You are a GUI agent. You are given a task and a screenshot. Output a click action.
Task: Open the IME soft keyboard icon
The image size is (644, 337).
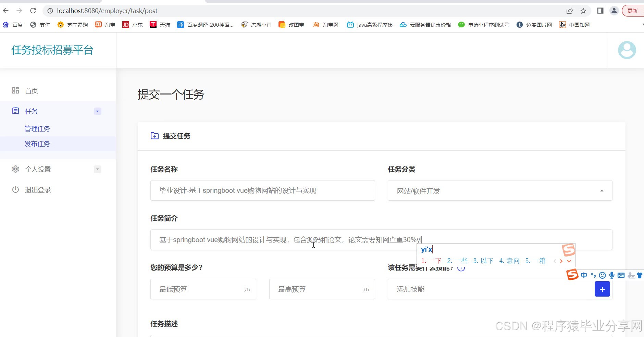click(x=621, y=275)
